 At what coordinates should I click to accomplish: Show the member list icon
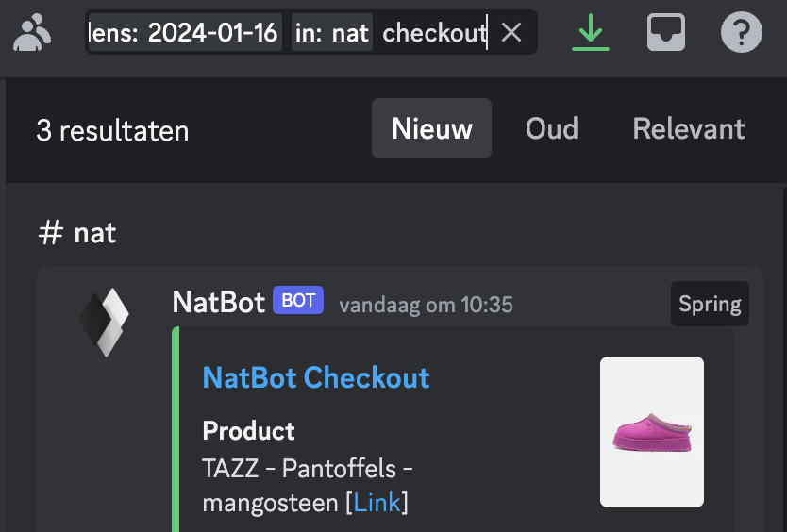coord(32,33)
